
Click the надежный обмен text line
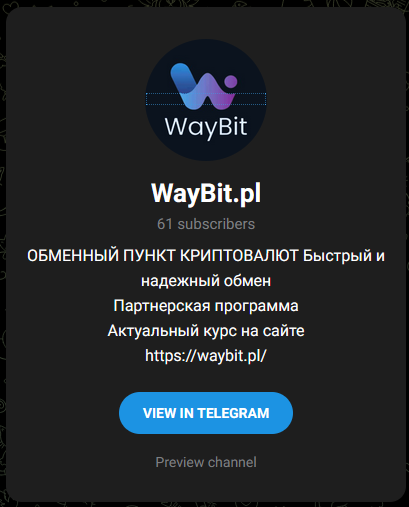pyautogui.click(x=206, y=281)
